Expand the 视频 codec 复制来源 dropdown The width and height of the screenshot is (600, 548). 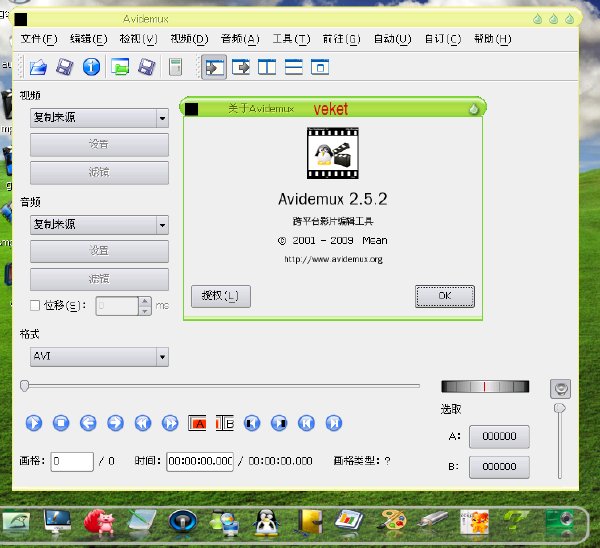[99, 118]
